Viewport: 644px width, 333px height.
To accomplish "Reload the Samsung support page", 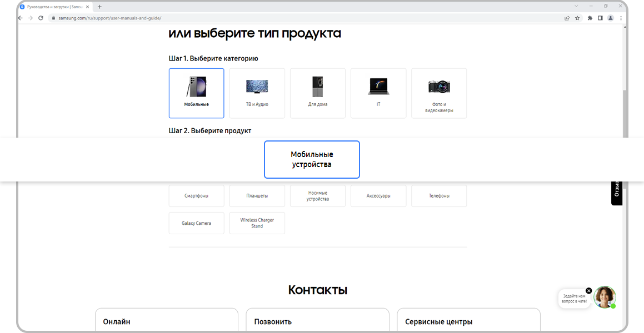I will coord(41,18).
